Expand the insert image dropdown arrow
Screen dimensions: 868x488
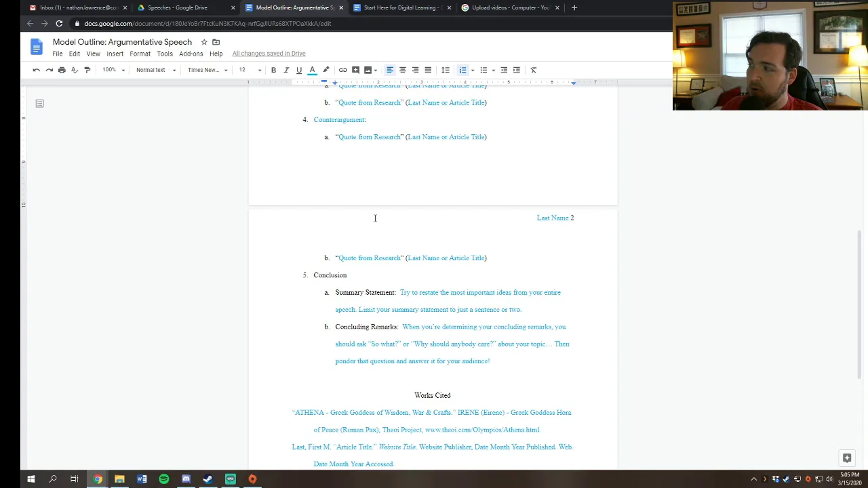tap(376, 70)
